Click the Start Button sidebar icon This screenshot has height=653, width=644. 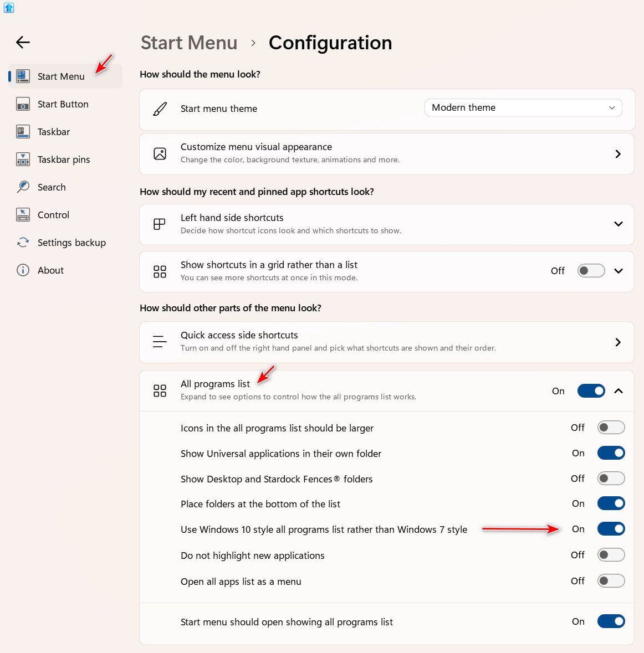(x=23, y=104)
